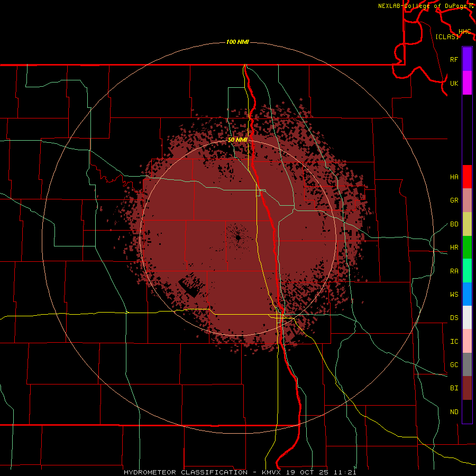Click the BD yellow legend swatch
The width and height of the screenshot is (476, 476).
click(x=467, y=224)
